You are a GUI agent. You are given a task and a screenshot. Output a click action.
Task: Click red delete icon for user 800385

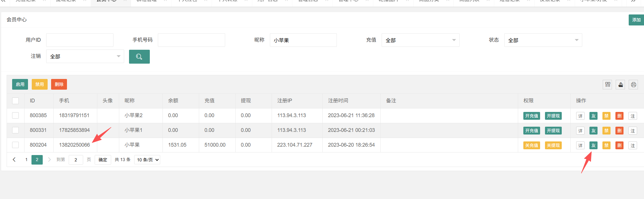(x=619, y=116)
